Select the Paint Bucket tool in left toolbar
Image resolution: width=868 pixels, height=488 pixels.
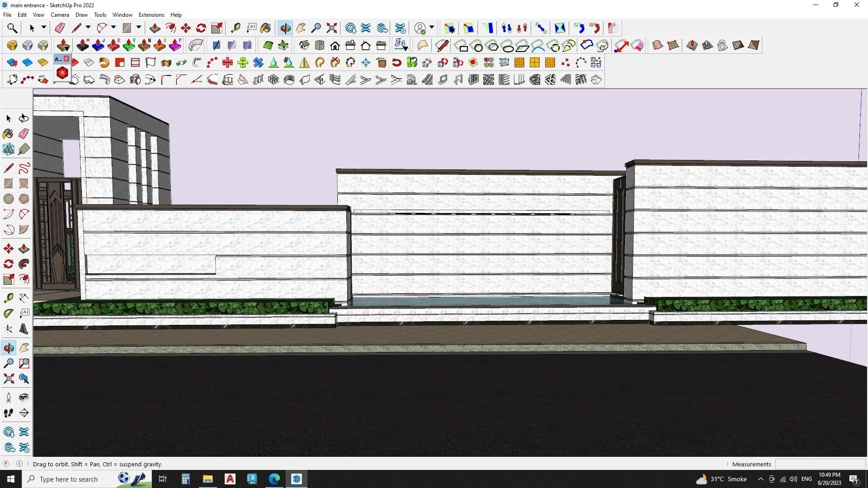9,134
